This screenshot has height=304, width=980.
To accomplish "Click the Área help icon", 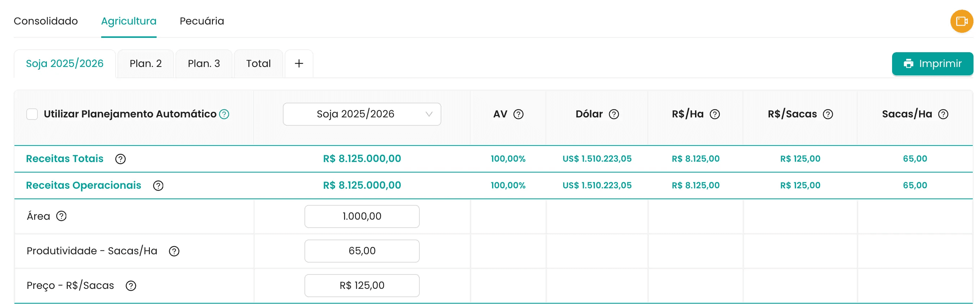I will click(61, 216).
